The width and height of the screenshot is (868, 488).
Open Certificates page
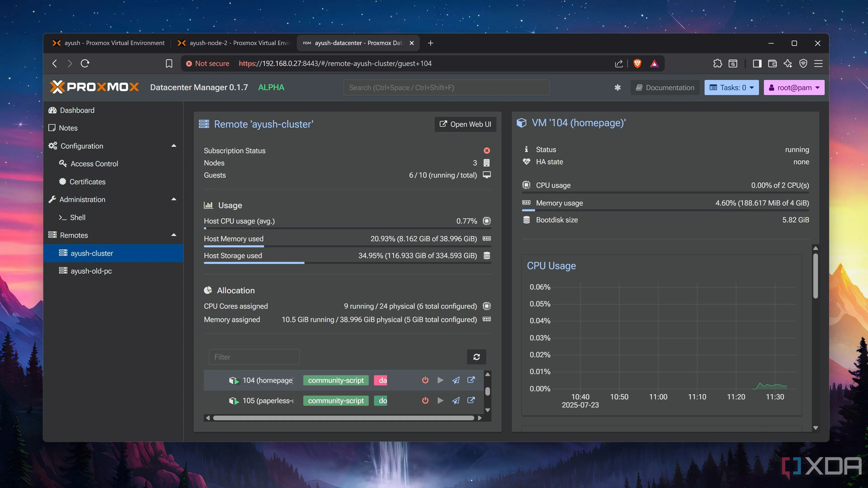[x=113, y=181]
